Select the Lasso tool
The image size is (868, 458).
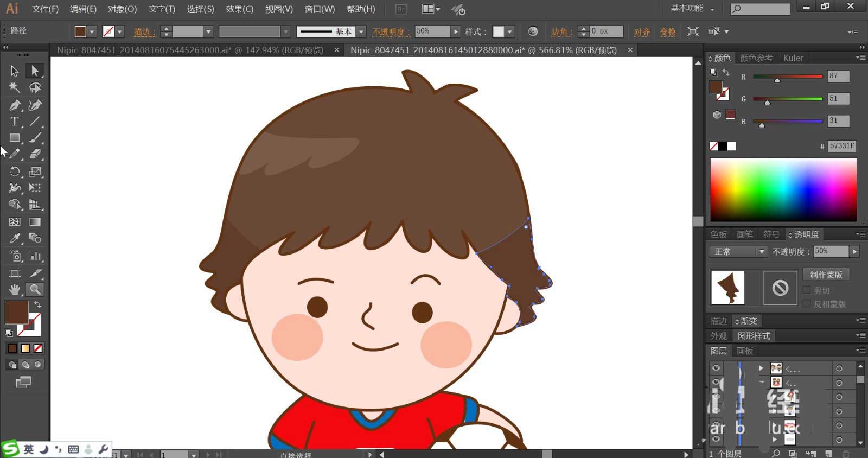(35, 87)
